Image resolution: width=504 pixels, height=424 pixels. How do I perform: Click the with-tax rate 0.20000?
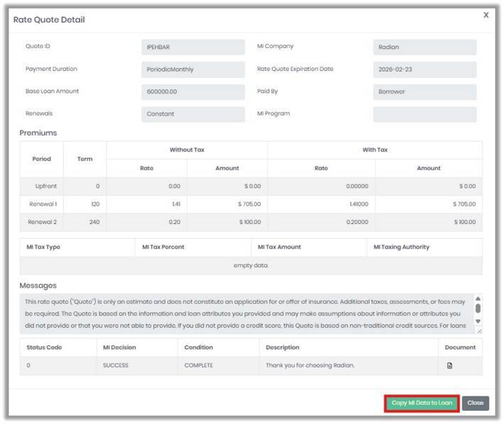[357, 222]
